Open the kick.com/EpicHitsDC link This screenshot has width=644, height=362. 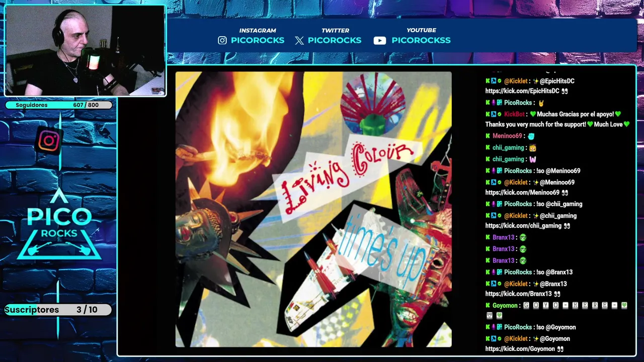coord(522,91)
